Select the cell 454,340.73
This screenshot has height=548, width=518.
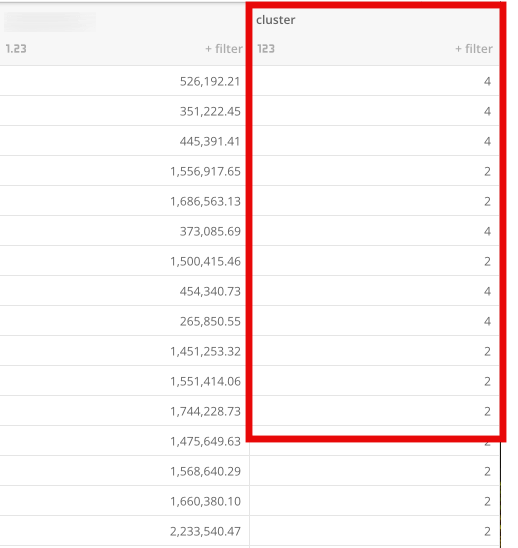(x=210, y=291)
